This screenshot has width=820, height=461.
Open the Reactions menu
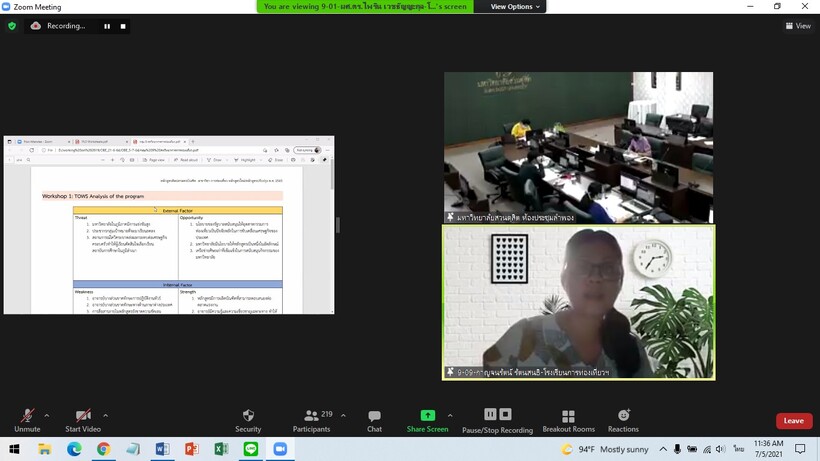[x=623, y=421]
